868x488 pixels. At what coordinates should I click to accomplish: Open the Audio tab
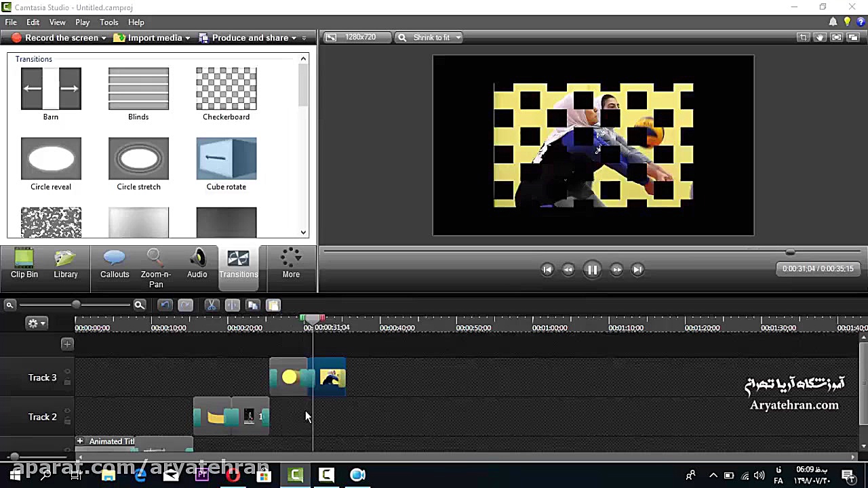(197, 264)
